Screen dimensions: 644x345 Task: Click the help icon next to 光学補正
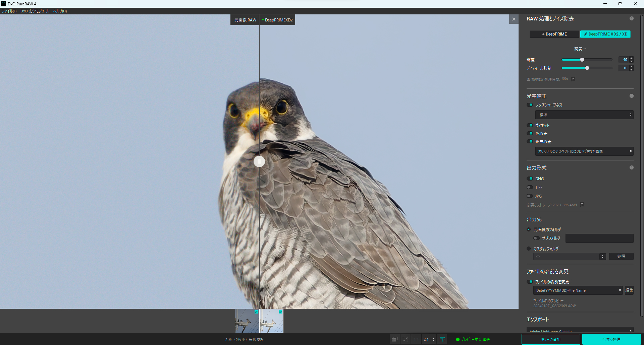(631, 96)
